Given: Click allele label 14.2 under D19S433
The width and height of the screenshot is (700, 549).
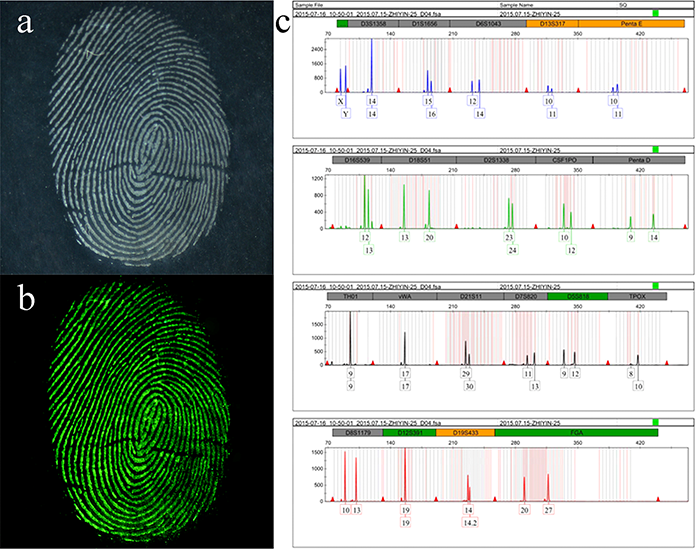Looking at the screenshot, I should [x=470, y=523].
